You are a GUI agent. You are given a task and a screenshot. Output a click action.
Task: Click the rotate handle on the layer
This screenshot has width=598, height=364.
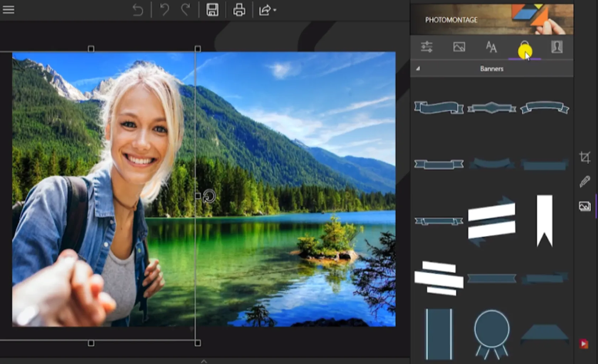click(209, 196)
